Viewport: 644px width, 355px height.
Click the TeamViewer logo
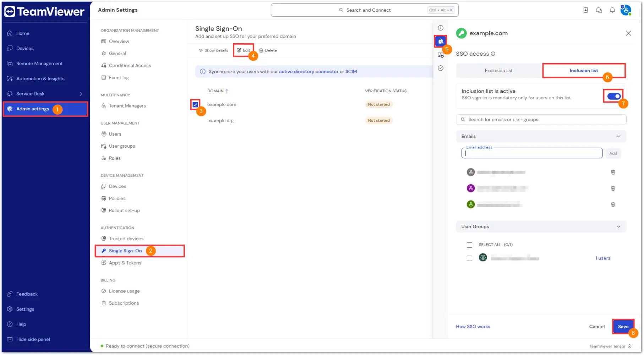(x=44, y=12)
